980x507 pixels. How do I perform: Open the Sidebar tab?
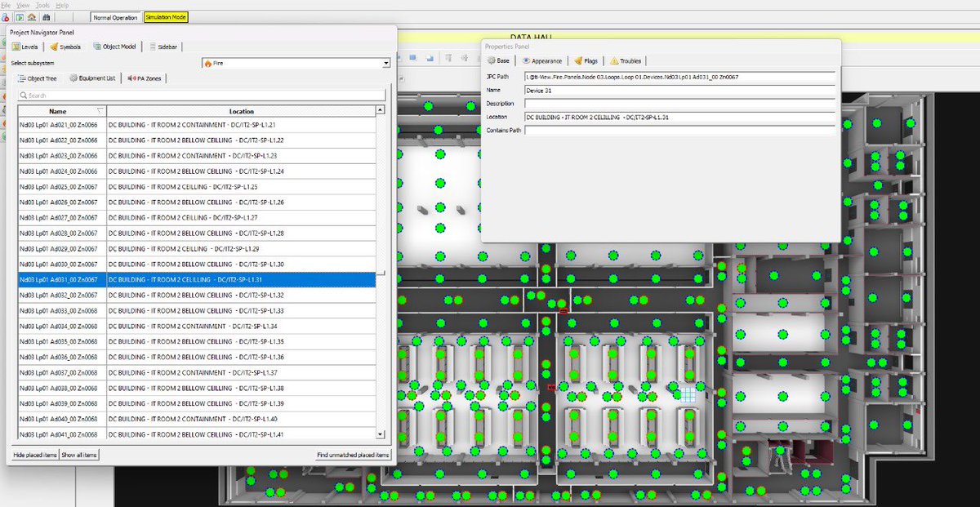click(164, 47)
